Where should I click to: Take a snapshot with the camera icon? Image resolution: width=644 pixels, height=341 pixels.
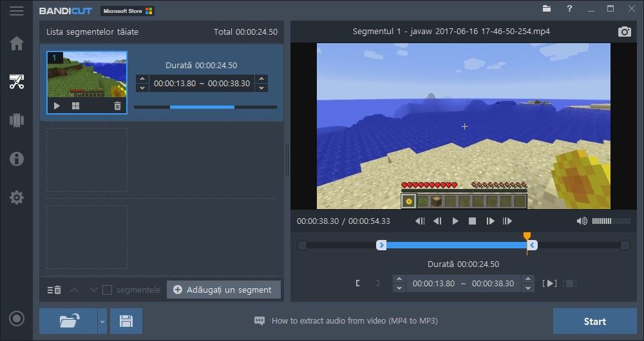pos(624,32)
